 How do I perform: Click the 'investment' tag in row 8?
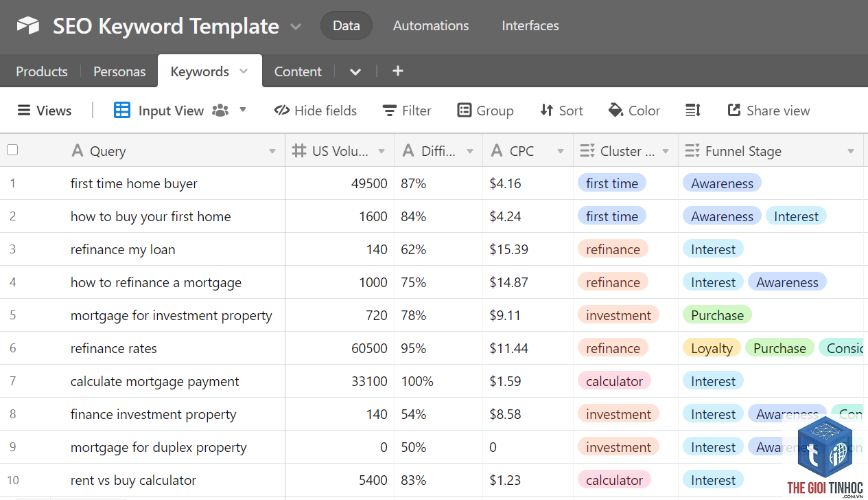(x=618, y=414)
